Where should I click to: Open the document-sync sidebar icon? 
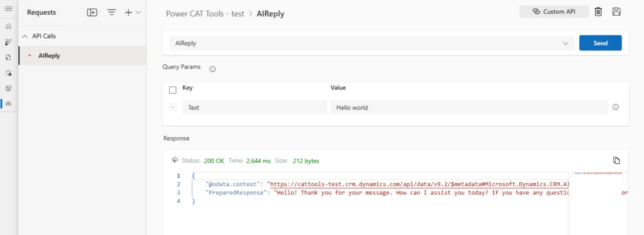(x=8, y=57)
